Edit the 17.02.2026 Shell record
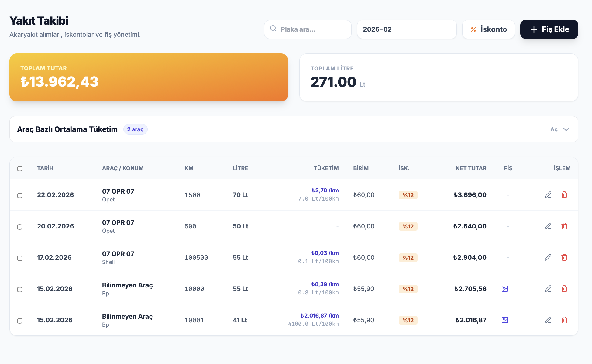The image size is (592, 364). [x=548, y=257]
